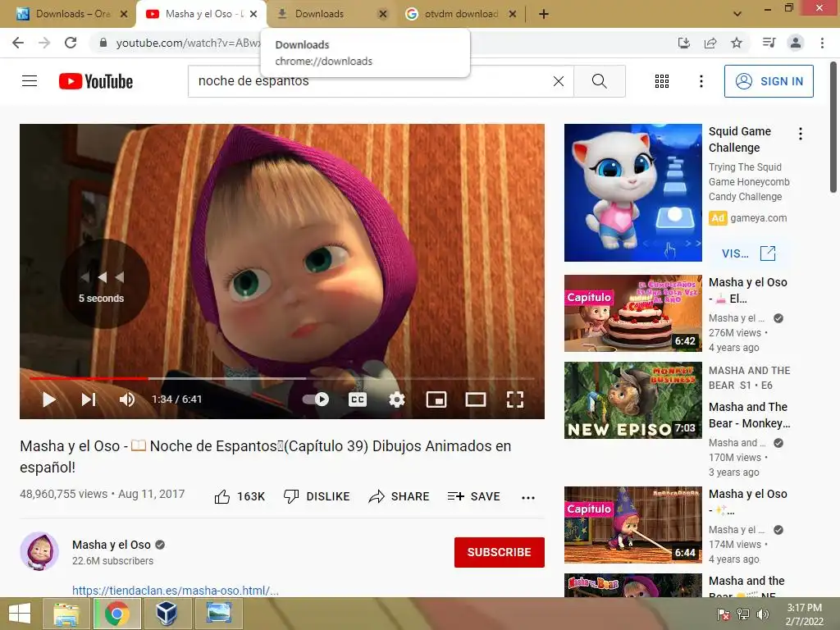Switch to miniplayer mode
Viewport: 840px width, 630px height.
[436, 399]
